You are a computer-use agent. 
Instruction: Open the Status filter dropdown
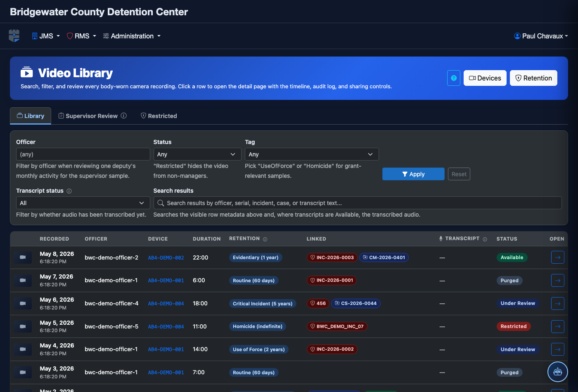[197, 154]
